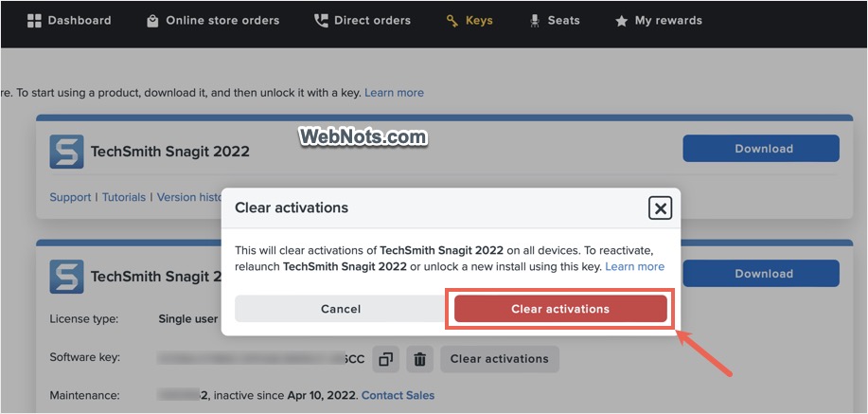This screenshot has width=868, height=414.
Task: Delete software key with trash icon
Action: coord(420,359)
